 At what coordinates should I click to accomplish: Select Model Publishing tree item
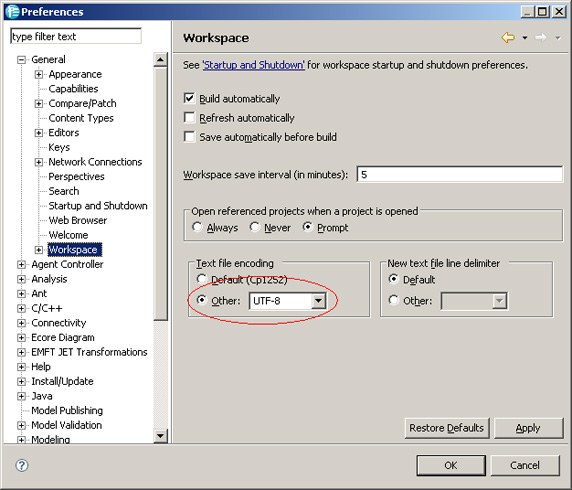pos(67,410)
